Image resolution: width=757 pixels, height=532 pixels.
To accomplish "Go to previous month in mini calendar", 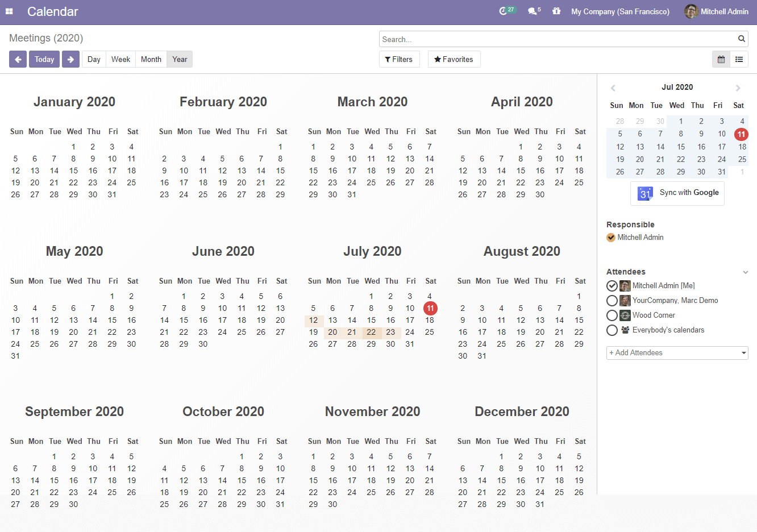I will click(x=613, y=88).
